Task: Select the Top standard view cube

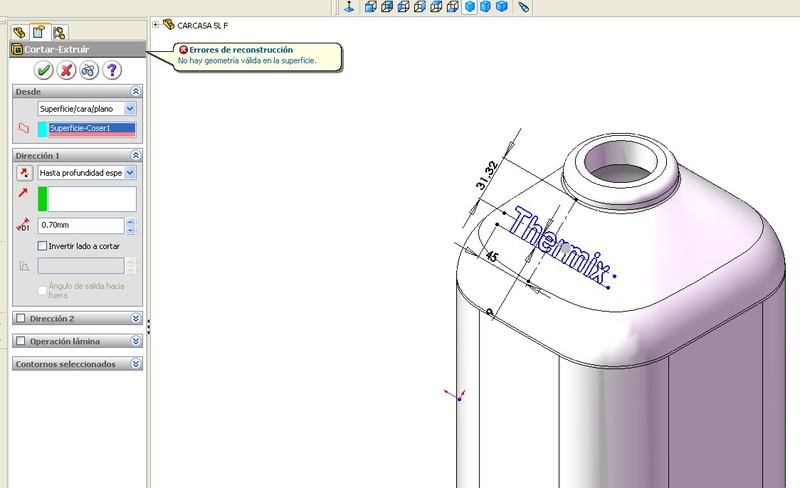Action: pos(436,7)
